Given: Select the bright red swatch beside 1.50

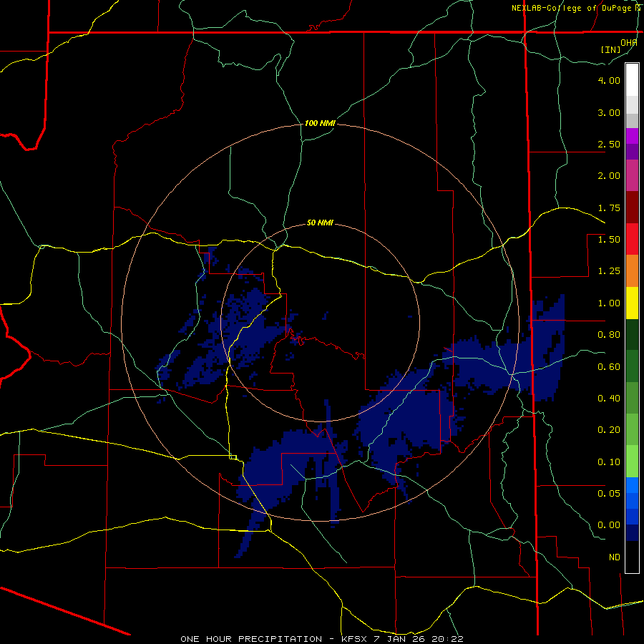Looking at the screenshot, I should (x=632, y=239).
